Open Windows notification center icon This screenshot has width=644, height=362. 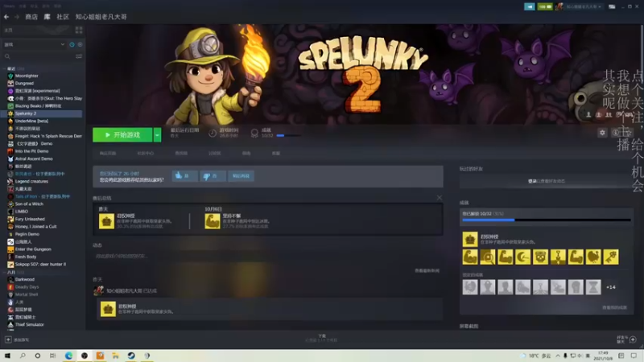634,356
